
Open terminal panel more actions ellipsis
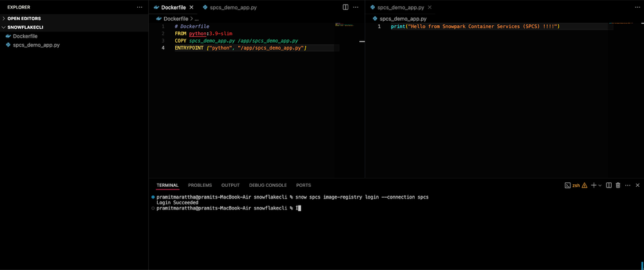pos(627,185)
